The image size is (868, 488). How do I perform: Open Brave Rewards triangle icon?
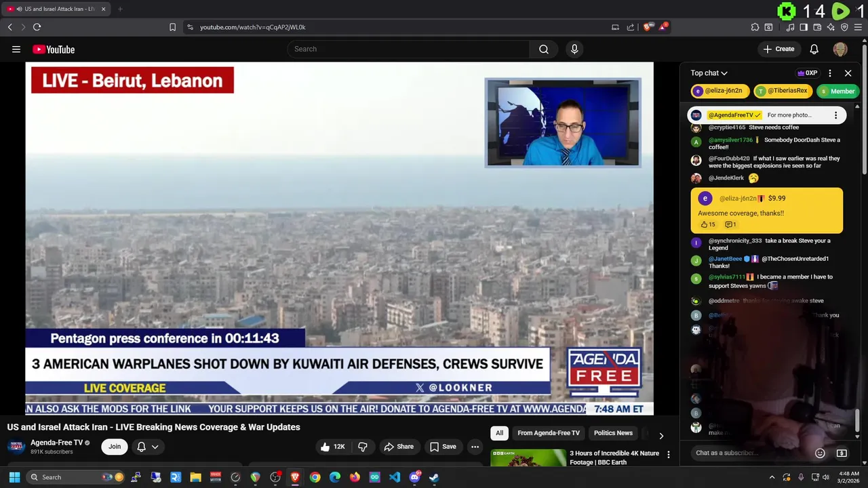tap(664, 27)
